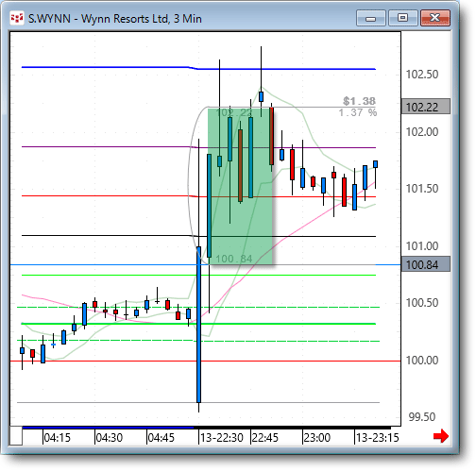The height and width of the screenshot is (471, 476).
Task: Click the 22:45 time axis label
Action: [x=265, y=438]
